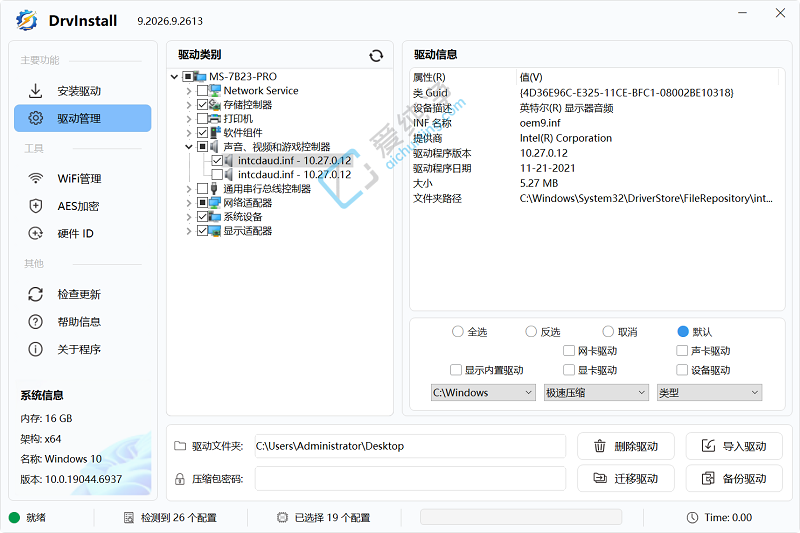Click the Network Service monitor icon
Viewport: 800px width, 533px height.
tap(215, 91)
